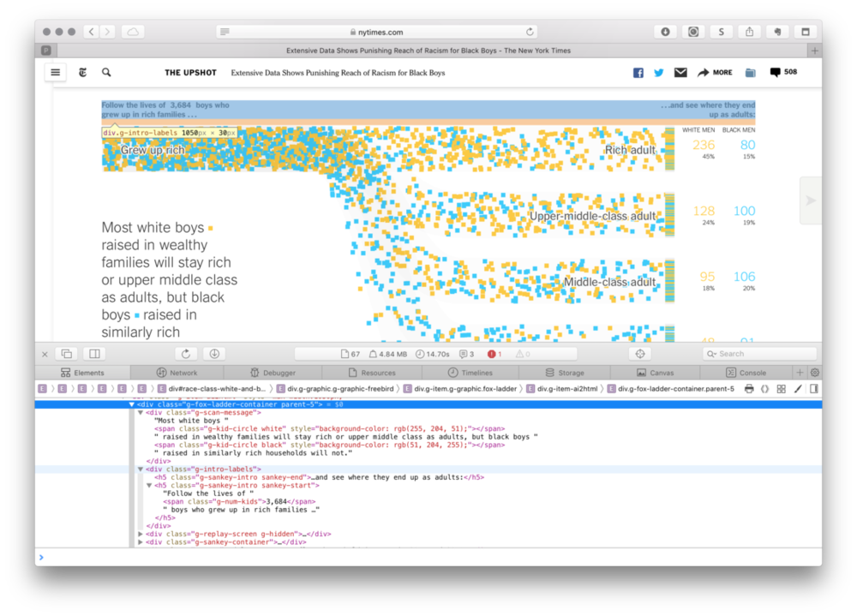
Task: Open the Web Inspector settings gear
Action: [x=814, y=373]
